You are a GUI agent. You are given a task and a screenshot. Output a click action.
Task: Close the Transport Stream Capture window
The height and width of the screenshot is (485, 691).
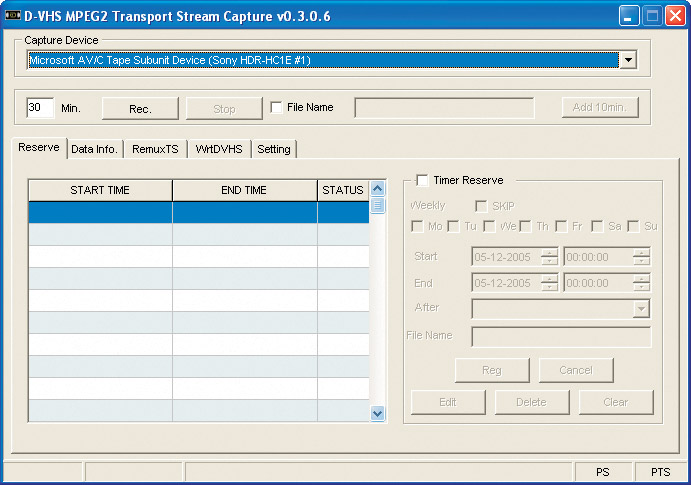675,16
